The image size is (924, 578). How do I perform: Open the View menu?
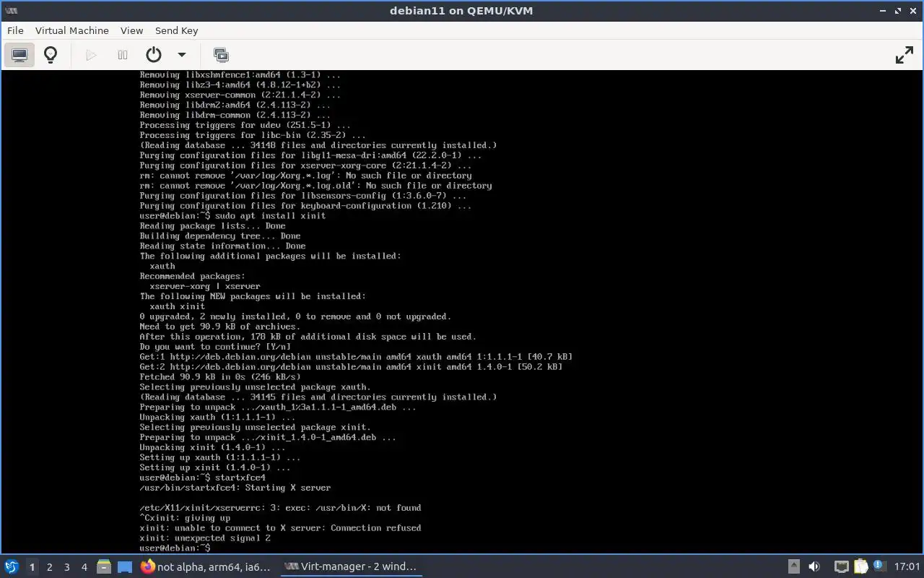[x=132, y=30]
